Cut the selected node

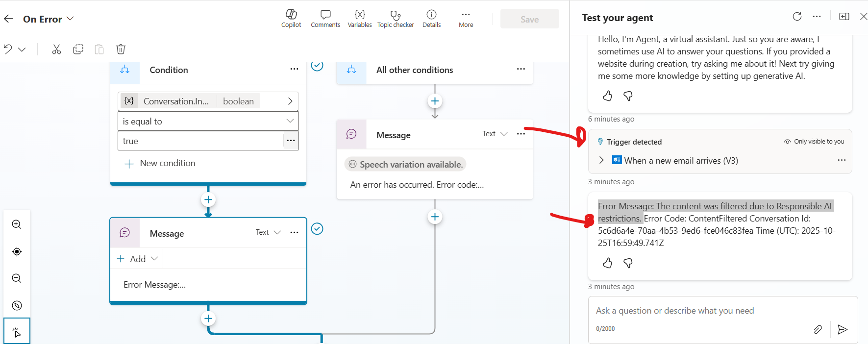pos(56,49)
